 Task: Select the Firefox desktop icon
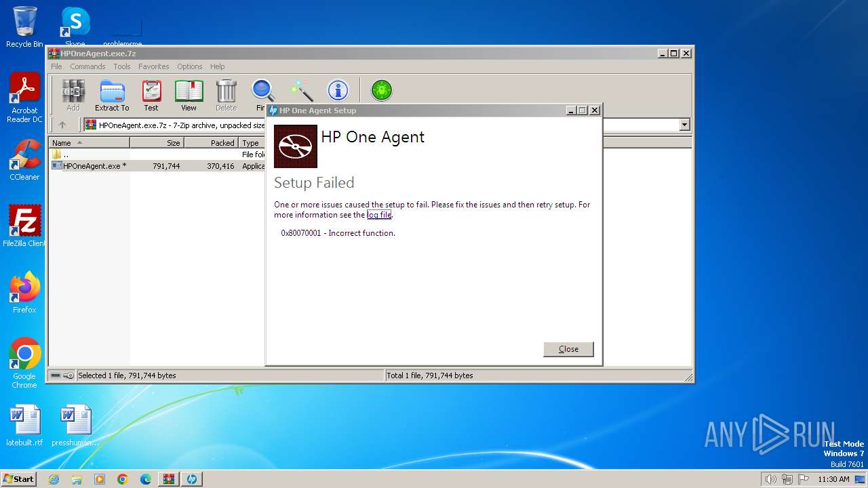[24, 293]
